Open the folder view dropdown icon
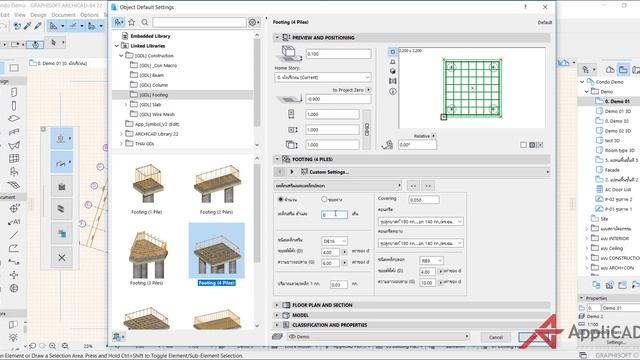 pyautogui.click(x=119, y=22)
